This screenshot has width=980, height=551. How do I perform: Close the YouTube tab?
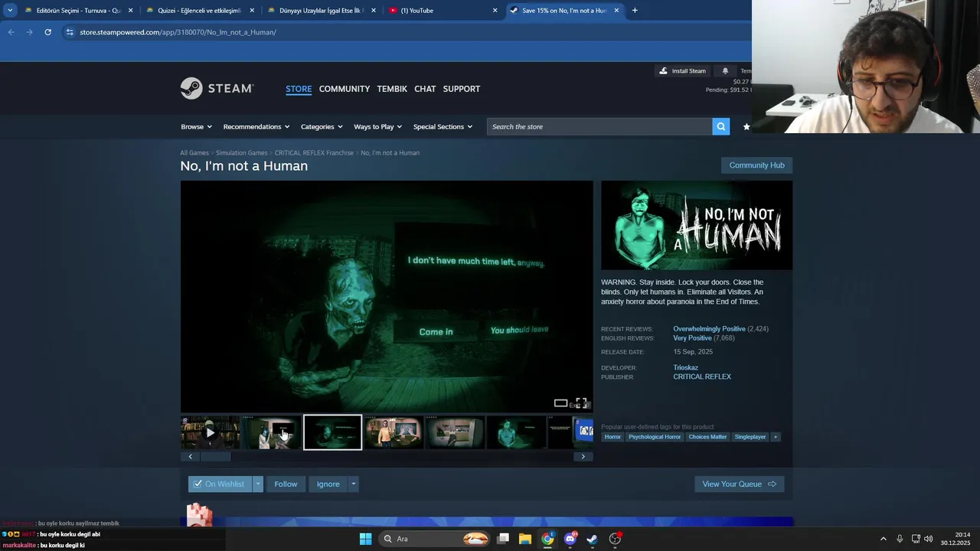pos(495,11)
